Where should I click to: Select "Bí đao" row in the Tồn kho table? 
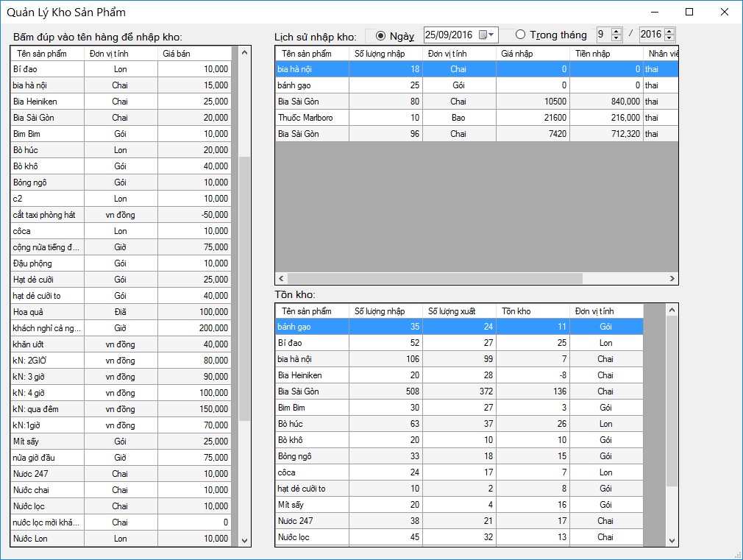coord(459,343)
